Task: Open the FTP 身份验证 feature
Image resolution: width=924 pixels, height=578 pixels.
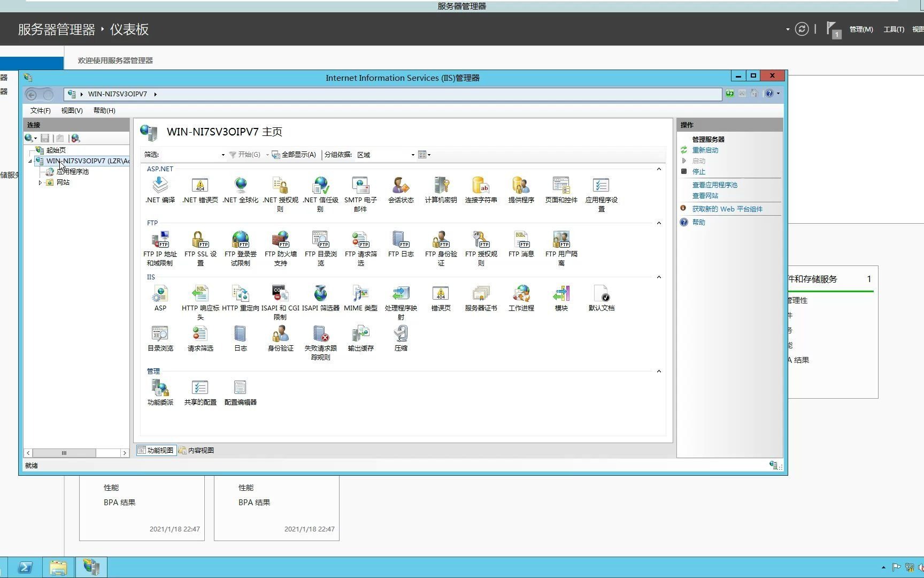Action: coord(441,249)
